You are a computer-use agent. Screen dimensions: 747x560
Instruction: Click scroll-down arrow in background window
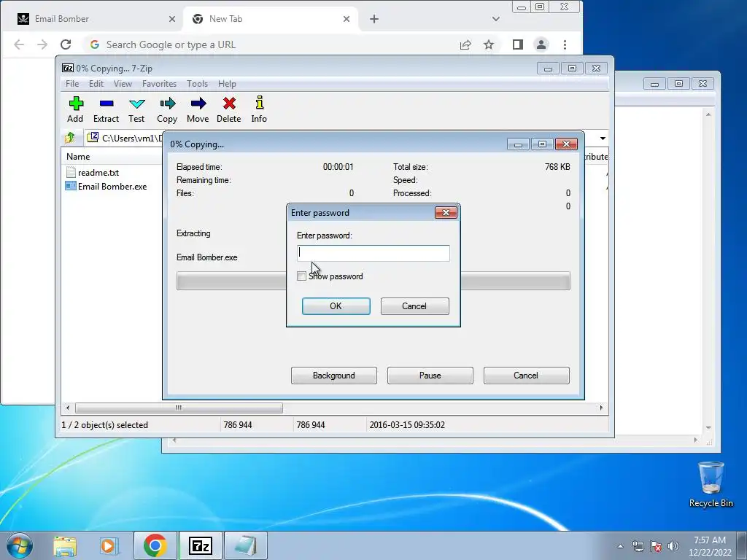(708, 427)
